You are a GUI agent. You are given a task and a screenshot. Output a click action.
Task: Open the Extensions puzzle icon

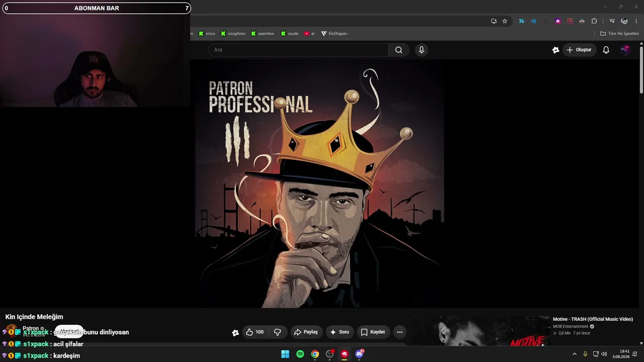pyautogui.click(x=594, y=21)
